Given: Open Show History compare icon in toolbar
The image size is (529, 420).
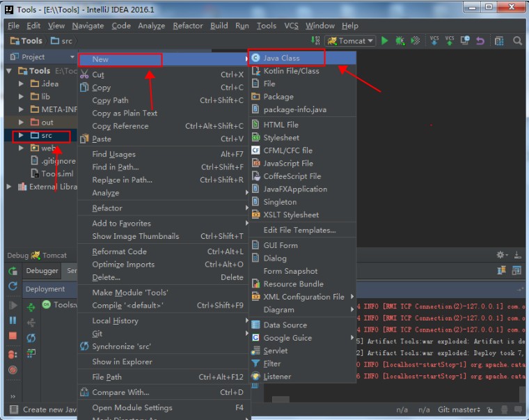Looking at the screenshot, I should coord(465,40).
